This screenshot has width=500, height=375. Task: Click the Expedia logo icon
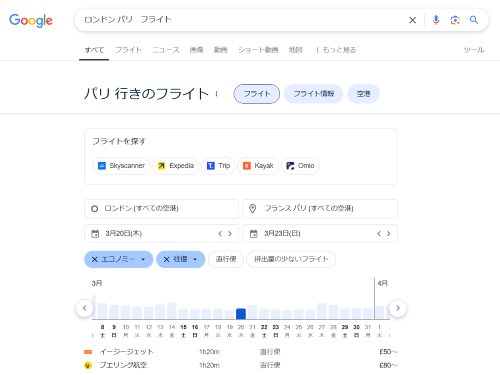(x=161, y=166)
